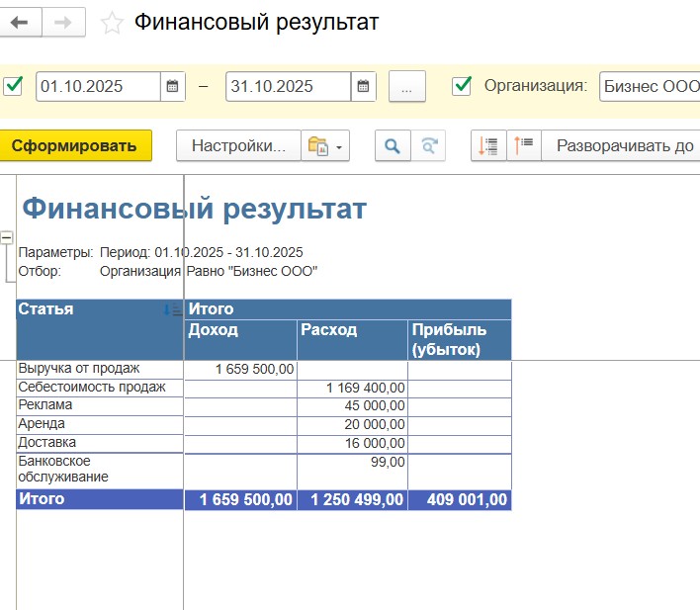The width and height of the screenshot is (700, 610).
Task: Select the Прибыль (убыток) column header
Action: point(460,340)
